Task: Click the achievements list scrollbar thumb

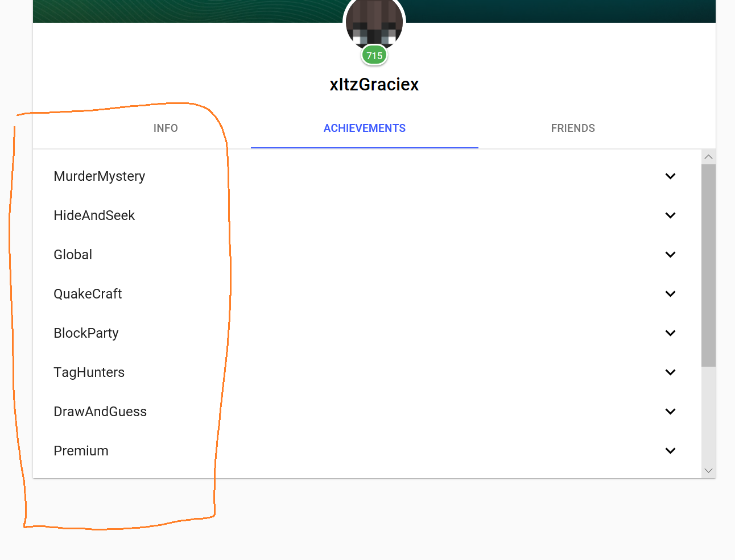Action: click(x=708, y=266)
